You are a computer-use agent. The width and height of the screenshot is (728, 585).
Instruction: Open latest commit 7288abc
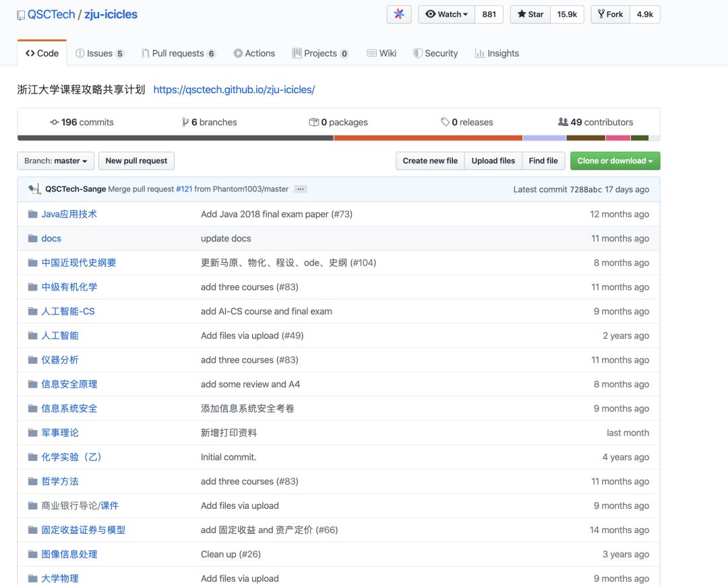pyautogui.click(x=586, y=189)
